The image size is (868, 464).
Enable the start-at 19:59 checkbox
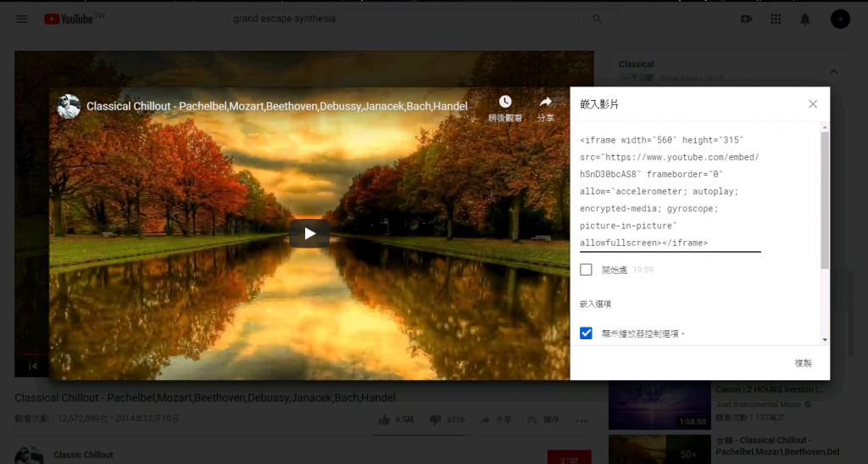click(586, 270)
